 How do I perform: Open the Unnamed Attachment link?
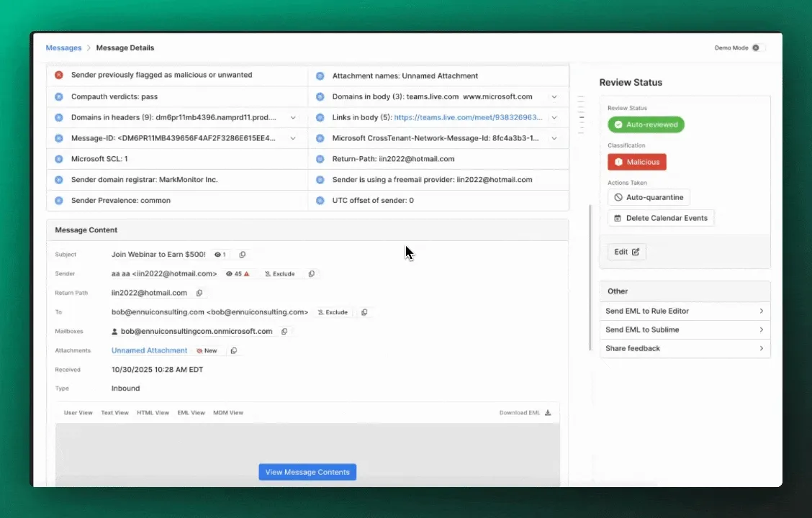point(149,351)
